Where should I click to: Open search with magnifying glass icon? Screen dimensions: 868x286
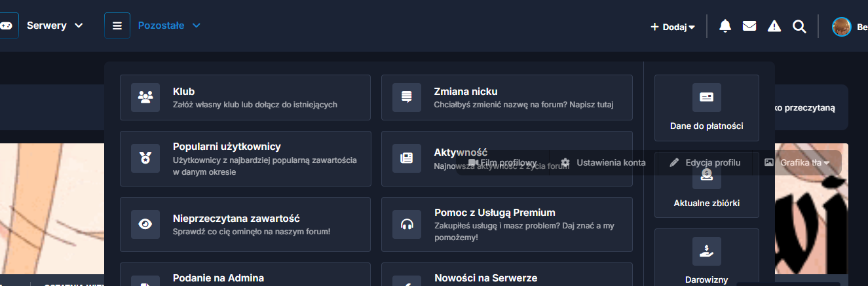(799, 26)
